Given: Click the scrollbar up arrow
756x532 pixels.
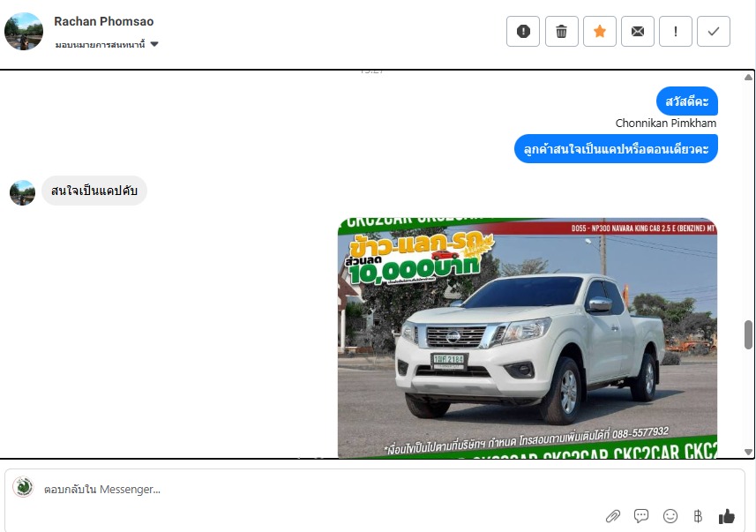Looking at the screenshot, I should tap(748, 77).
